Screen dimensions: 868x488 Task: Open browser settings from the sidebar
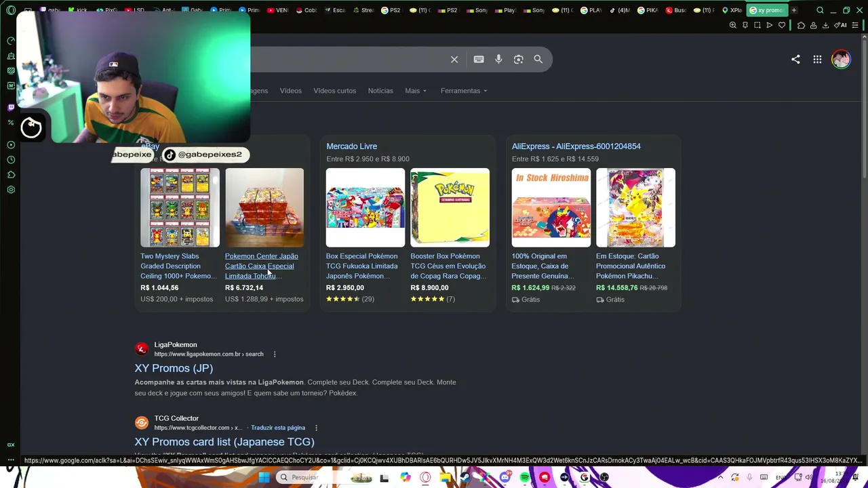[11, 190]
